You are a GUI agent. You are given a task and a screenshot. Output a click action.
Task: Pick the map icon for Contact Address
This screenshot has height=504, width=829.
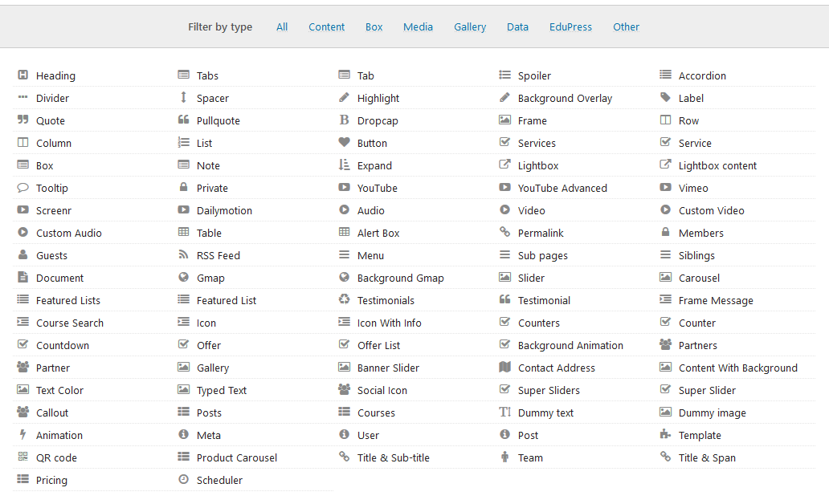tap(505, 367)
